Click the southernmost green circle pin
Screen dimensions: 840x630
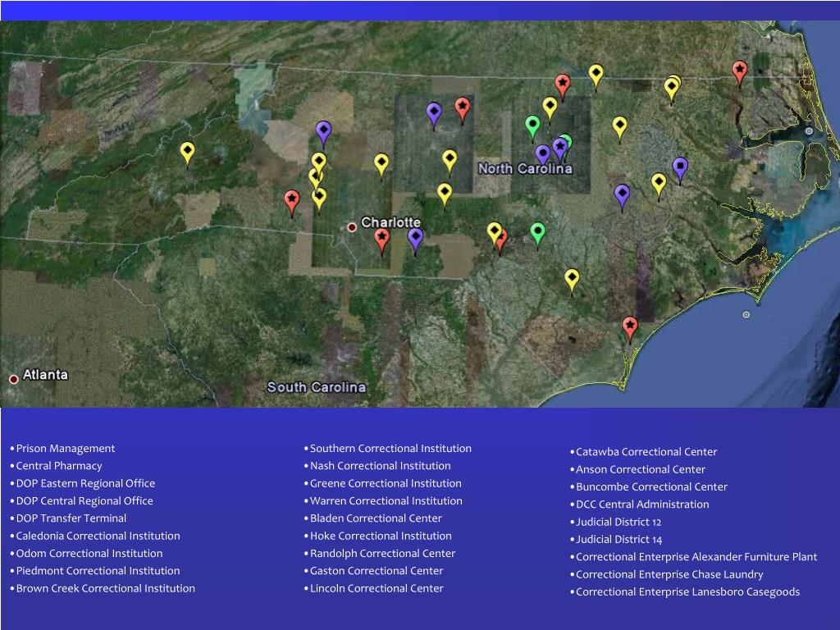(537, 235)
